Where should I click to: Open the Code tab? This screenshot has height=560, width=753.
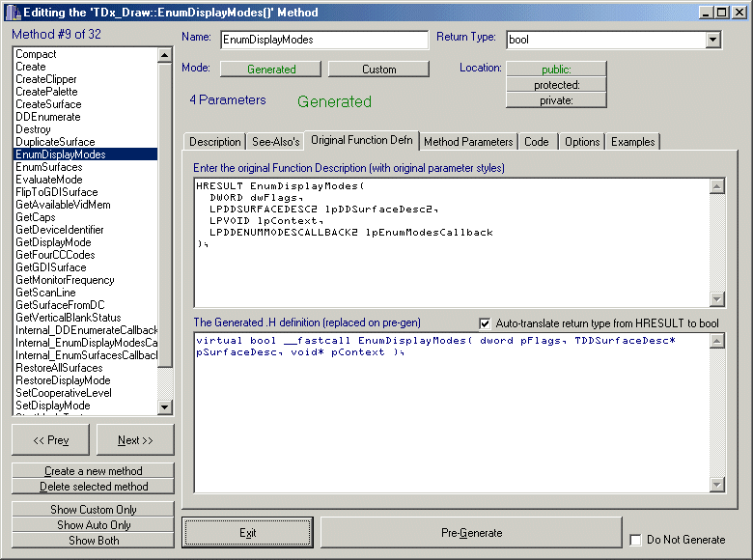point(537,142)
